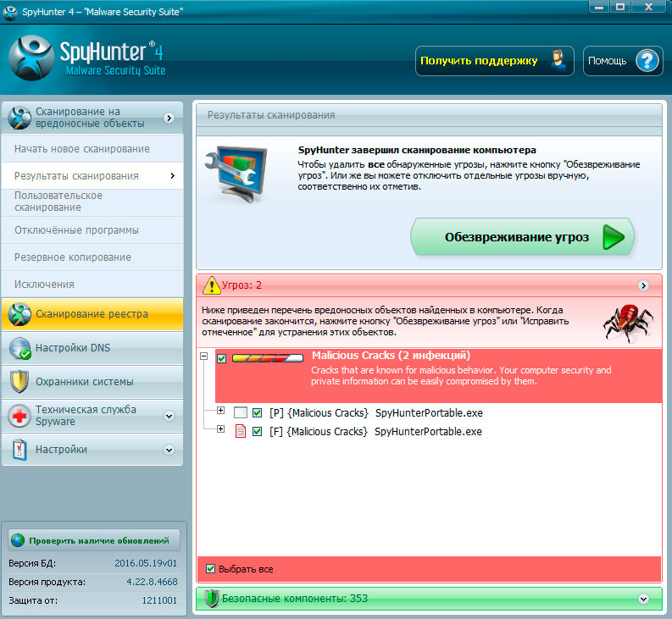The width and height of the screenshot is (672, 619).
Task: Click the registry scan icon
Action: [x=19, y=314]
